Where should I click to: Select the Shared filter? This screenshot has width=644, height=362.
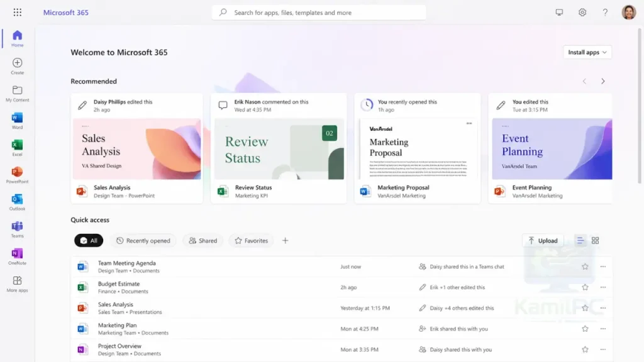(203, 241)
